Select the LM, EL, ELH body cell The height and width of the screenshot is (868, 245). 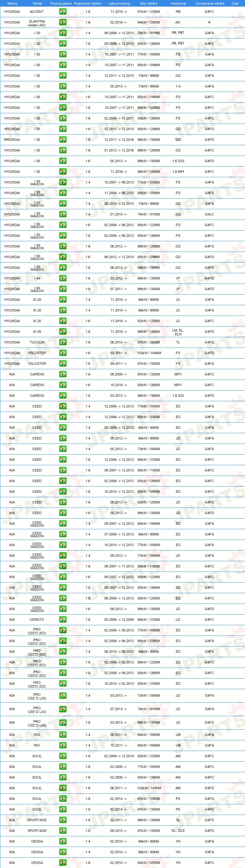click(x=178, y=332)
